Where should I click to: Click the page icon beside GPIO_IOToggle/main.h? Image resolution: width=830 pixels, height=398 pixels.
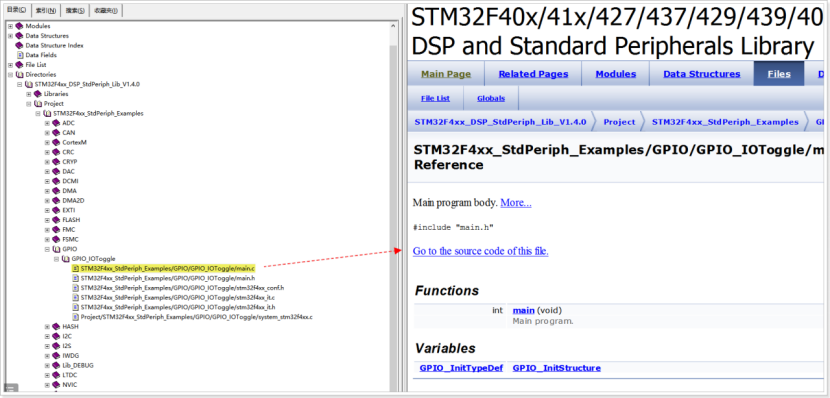coord(76,278)
